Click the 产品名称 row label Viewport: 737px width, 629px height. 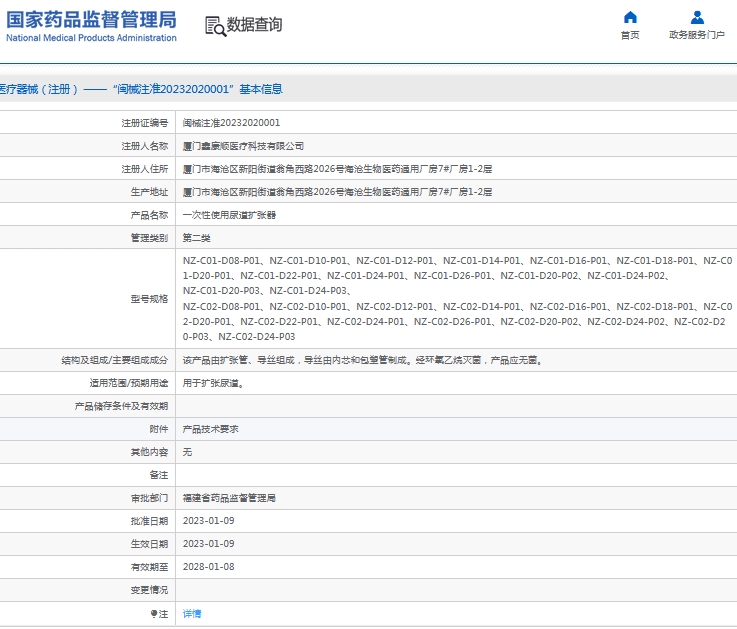tap(149, 215)
